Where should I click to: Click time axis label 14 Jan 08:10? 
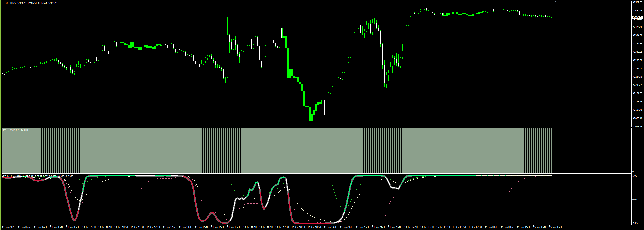[x=57, y=227]
